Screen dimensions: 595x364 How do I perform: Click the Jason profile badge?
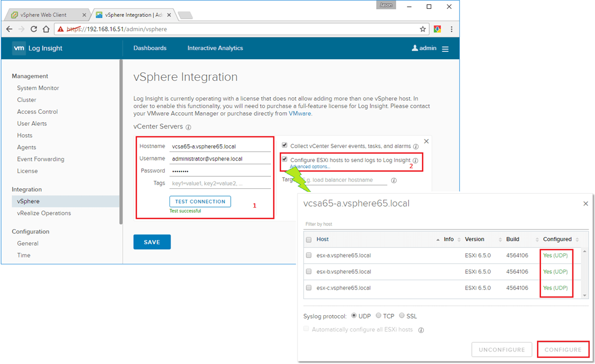386,5
